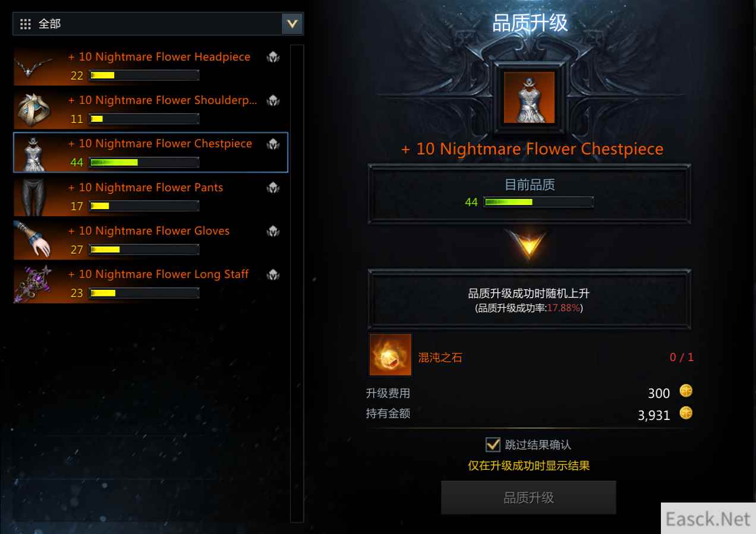Toggle the 跳过结果确认 checkbox

(x=493, y=444)
